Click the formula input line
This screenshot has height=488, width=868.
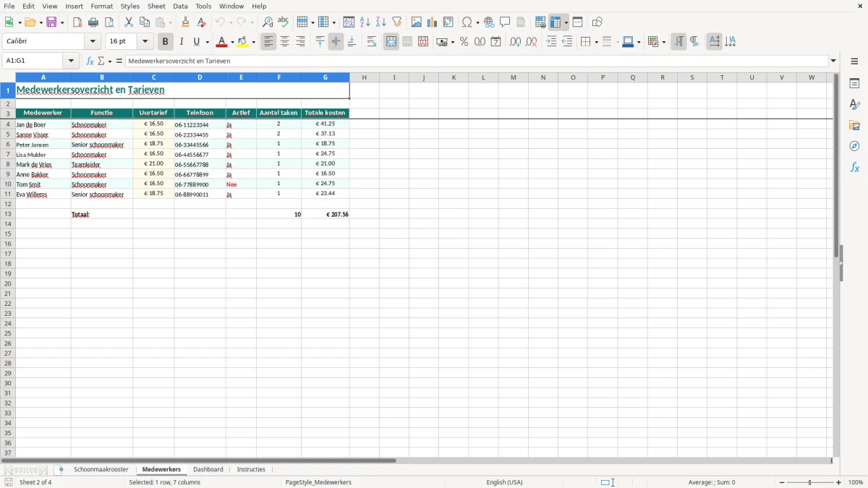coord(477,61)
